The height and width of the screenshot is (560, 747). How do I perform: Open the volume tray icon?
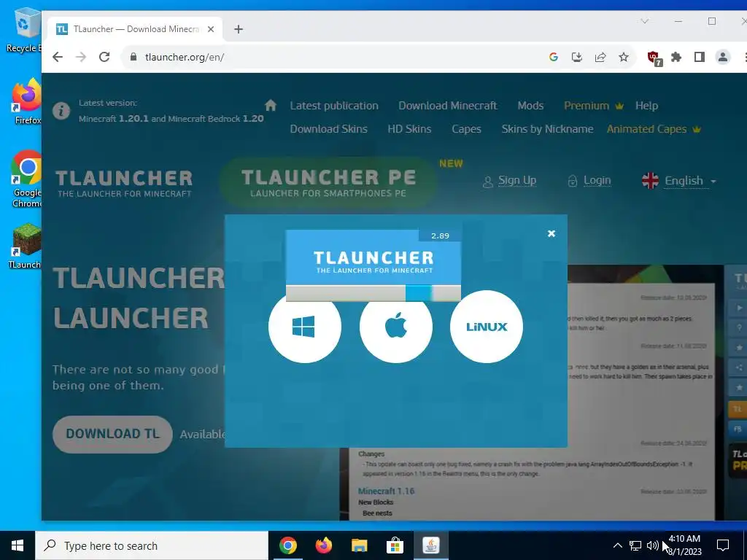click(653, 545)
